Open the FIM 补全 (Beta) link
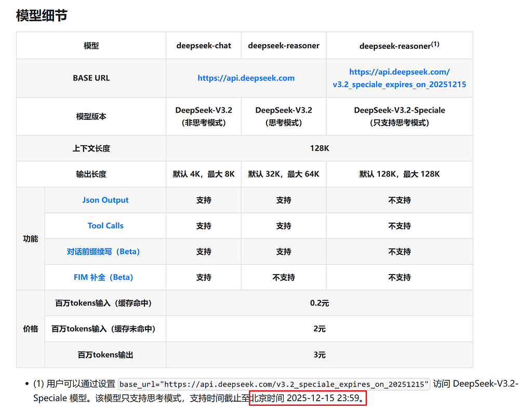532x411 pixels. pos(103,277)
